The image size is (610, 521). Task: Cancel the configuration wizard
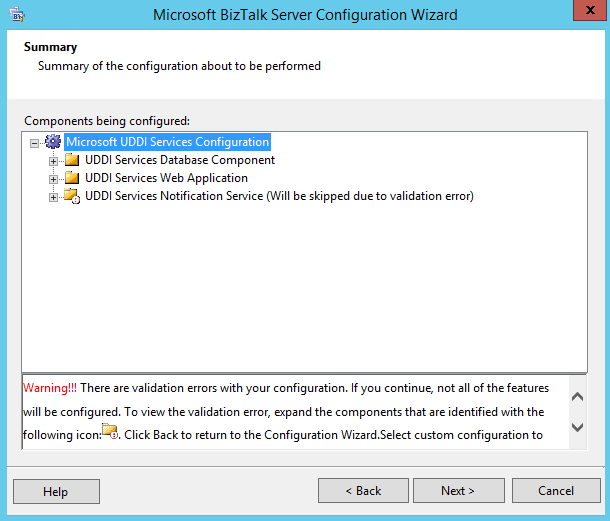tap(555, 491)
